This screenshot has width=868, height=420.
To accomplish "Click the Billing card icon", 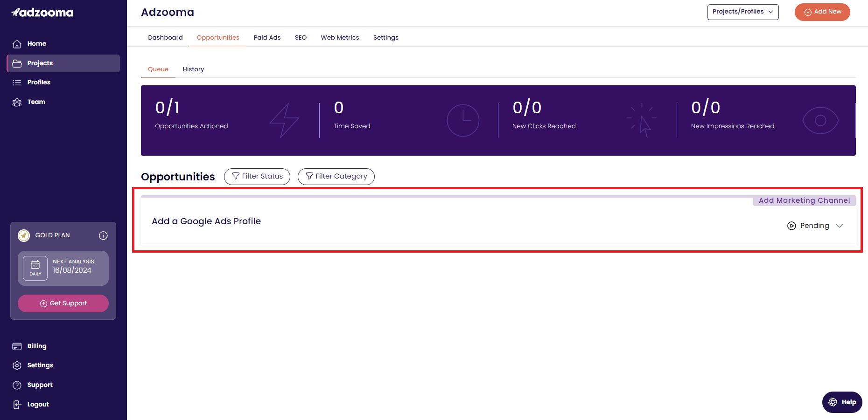I will point(17,346).
